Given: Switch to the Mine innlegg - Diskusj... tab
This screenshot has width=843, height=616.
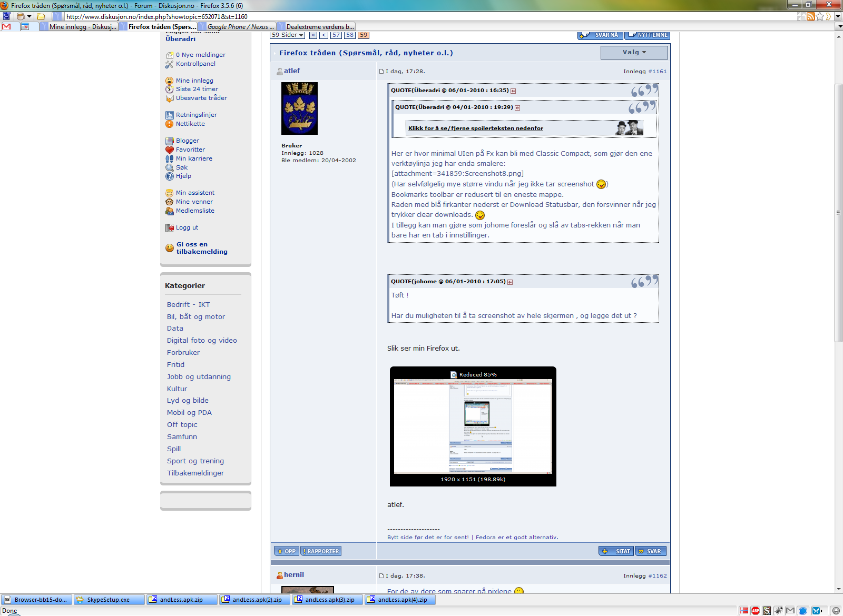Looking at the screenshot, I should tap(78, 26).
